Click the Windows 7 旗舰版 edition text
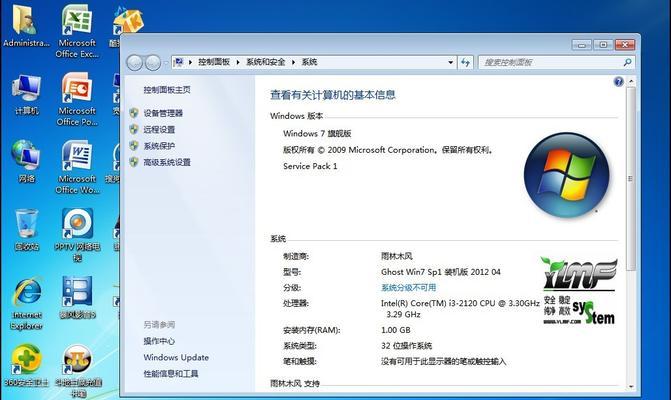 click(x=317, y=133)
